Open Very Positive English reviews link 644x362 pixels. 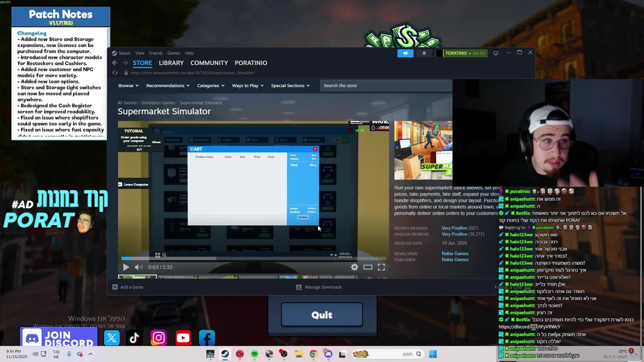(454, 234)
